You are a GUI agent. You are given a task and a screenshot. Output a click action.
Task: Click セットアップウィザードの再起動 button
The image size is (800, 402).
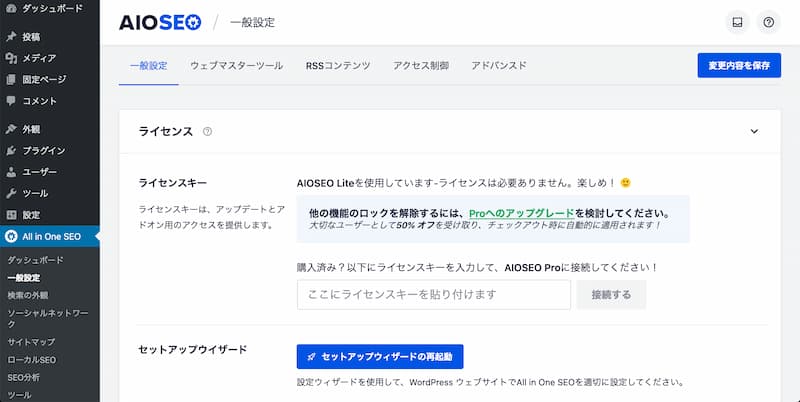tap(380, 357)
